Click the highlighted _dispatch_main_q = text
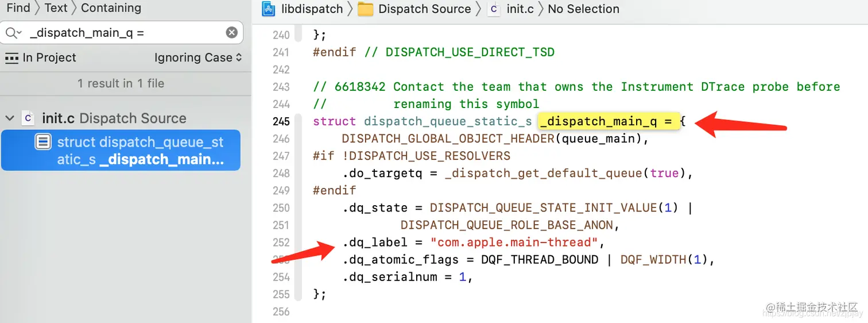Viewport: 868px width, 323px height. (x=609, y=121)
